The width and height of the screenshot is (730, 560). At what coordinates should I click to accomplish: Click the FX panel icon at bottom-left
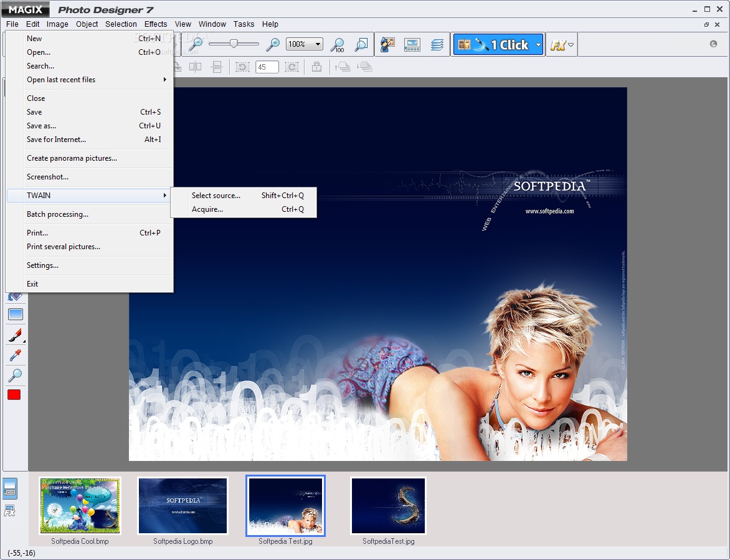point(10,511)
